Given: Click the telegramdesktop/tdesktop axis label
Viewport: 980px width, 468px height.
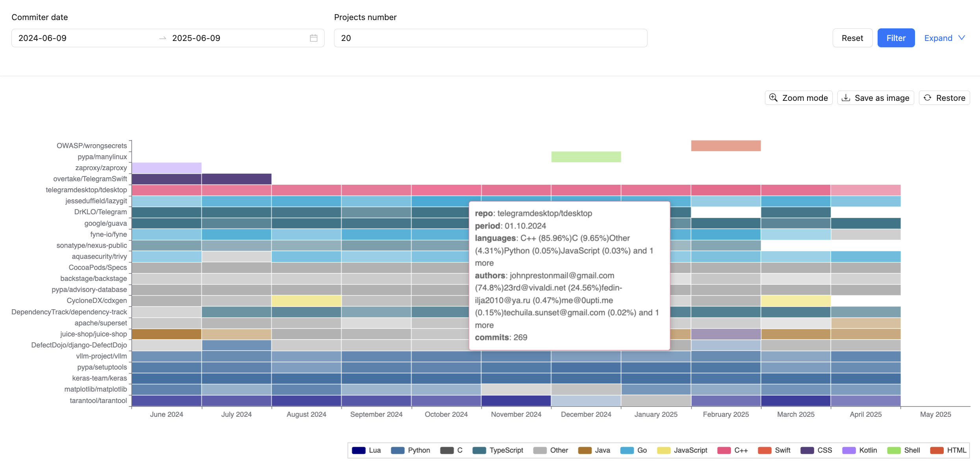Looking at the screenshot, I should (x=86, y=190).
